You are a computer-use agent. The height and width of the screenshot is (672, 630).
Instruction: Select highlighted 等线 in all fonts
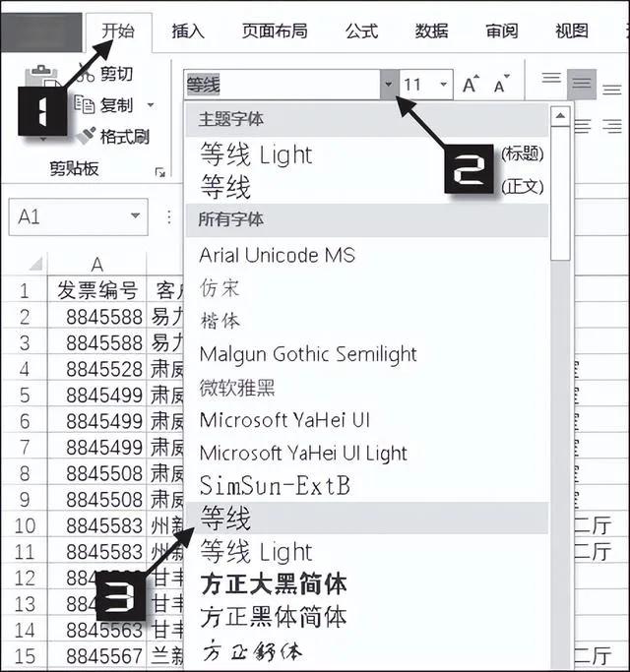tap(366, 519)
